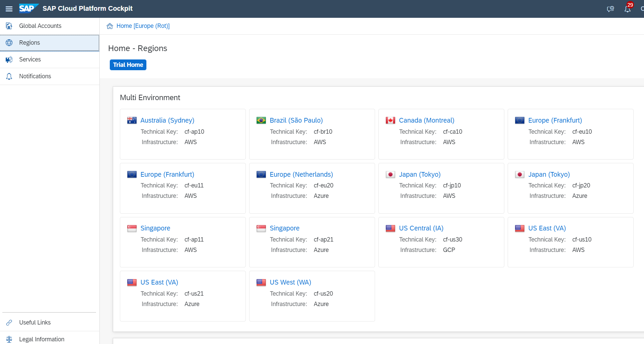Viewport: 644px width, 344px height.
Task: Click the SAP logo
Action: 29,8
